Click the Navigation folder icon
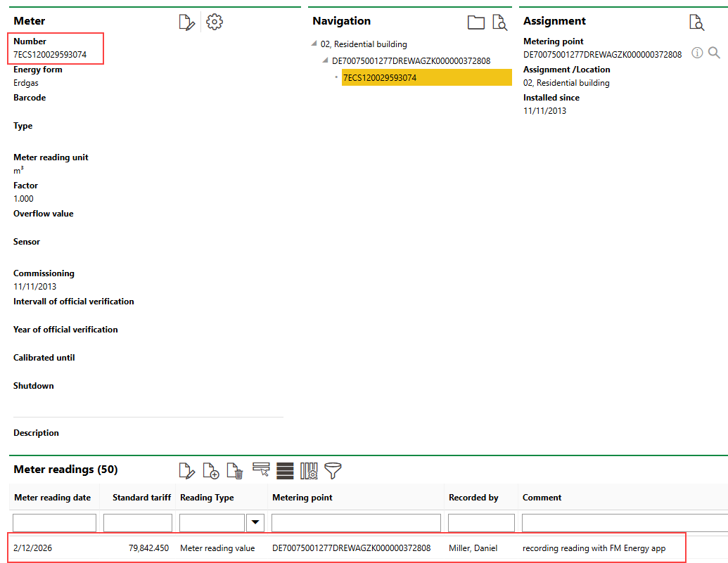728x563 pixels. coord(476,22)
